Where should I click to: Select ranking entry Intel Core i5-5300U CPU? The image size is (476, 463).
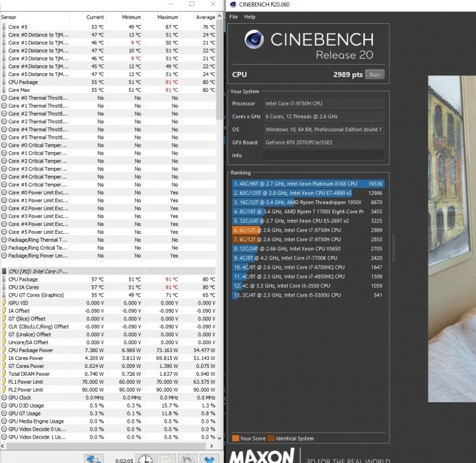pos(308,295)
